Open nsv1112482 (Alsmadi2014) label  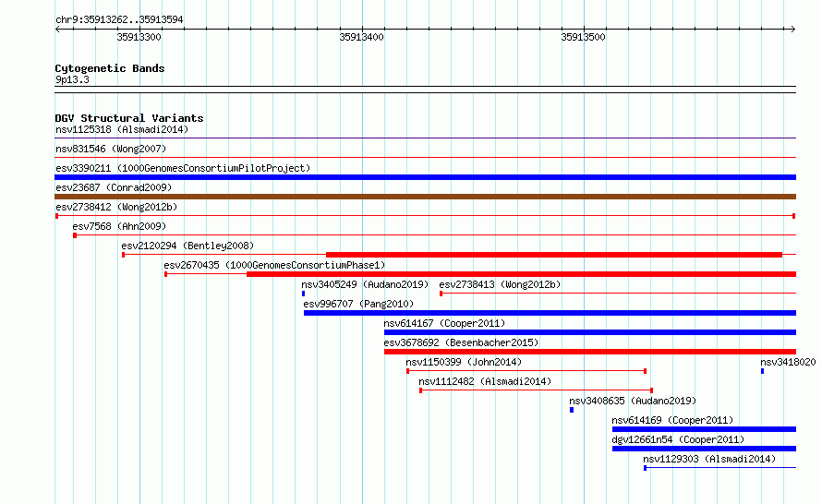coord(485,381)
